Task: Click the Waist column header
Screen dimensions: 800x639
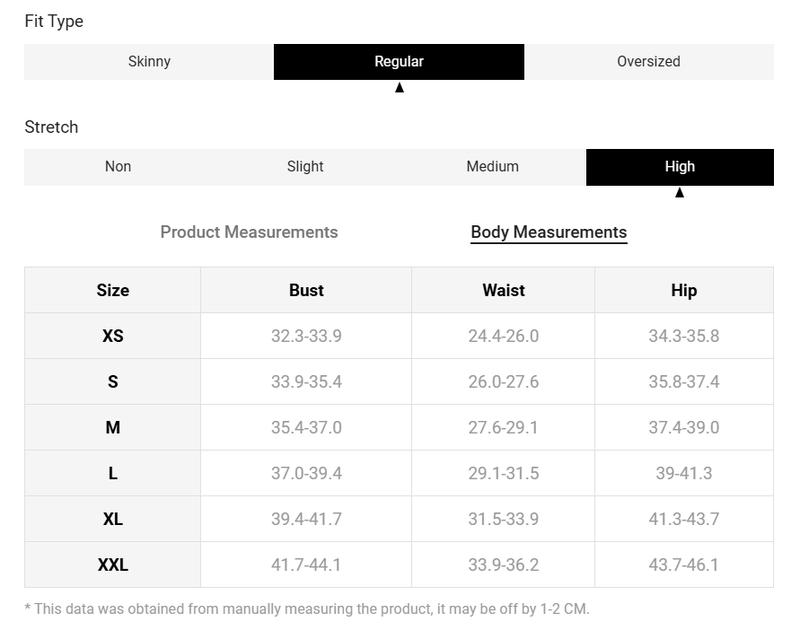Action: pyautogui.click(x=504, y=290)
